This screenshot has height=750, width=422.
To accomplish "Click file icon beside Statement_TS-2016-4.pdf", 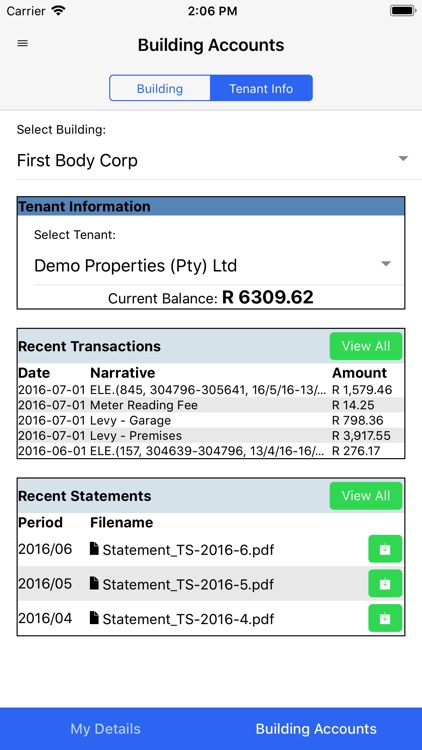I will point(94,618).
